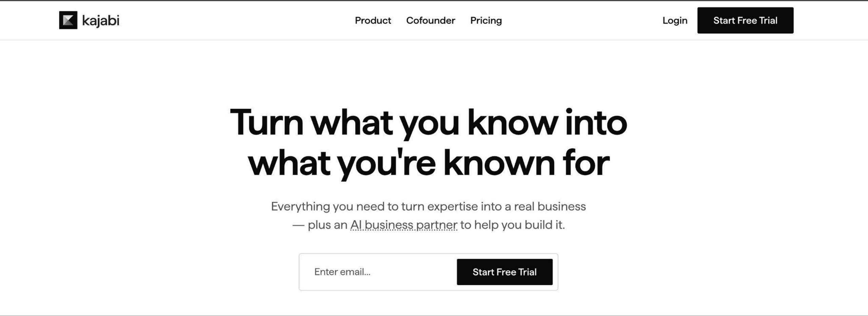This screenshot has width=868, height=316.
Task: Click the word "Turn" in the headline
Action: click(x=267, y=123)
